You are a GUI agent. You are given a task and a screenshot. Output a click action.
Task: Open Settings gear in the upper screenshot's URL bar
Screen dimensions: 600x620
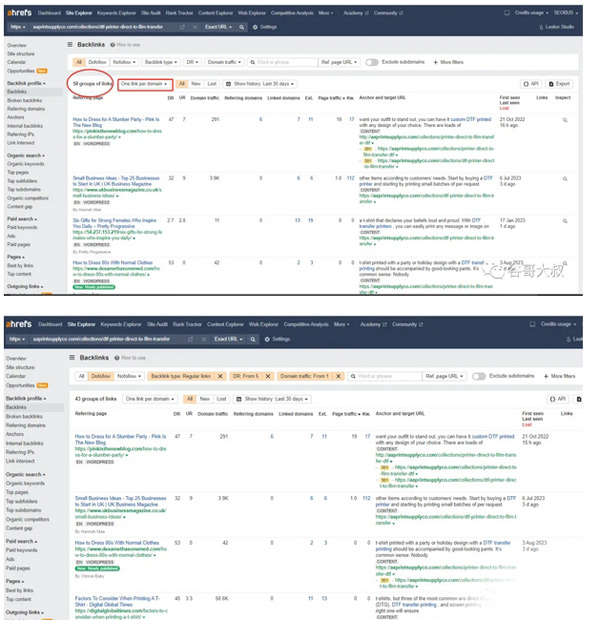click(x=265, y=27)
